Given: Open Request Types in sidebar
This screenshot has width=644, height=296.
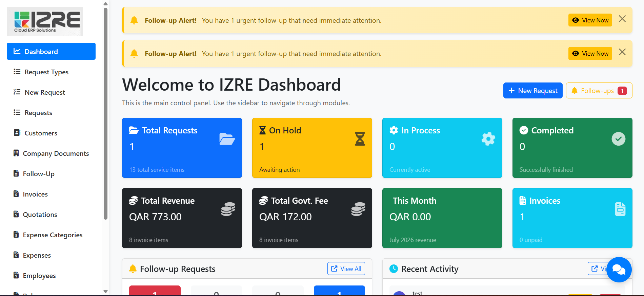Looking at the screenshot, I should click(x=51, y=72).
